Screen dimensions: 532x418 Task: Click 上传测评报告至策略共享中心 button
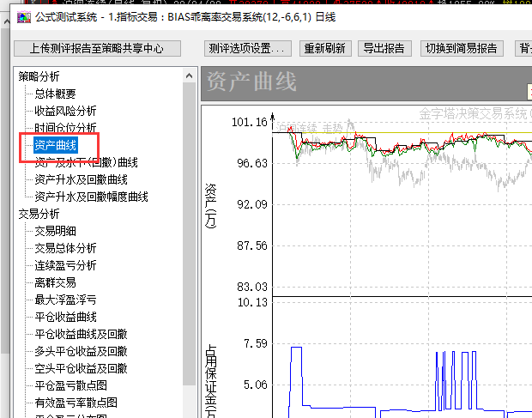tap(97, 49)
